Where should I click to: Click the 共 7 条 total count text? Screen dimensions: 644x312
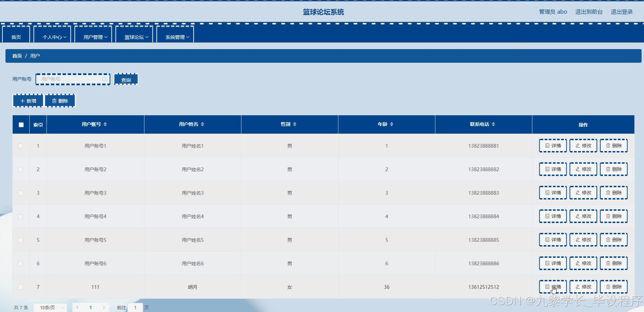21,308
